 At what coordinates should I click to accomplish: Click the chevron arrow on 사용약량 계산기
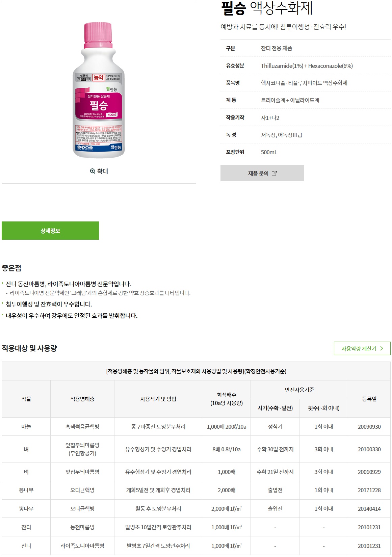[382, 348]
